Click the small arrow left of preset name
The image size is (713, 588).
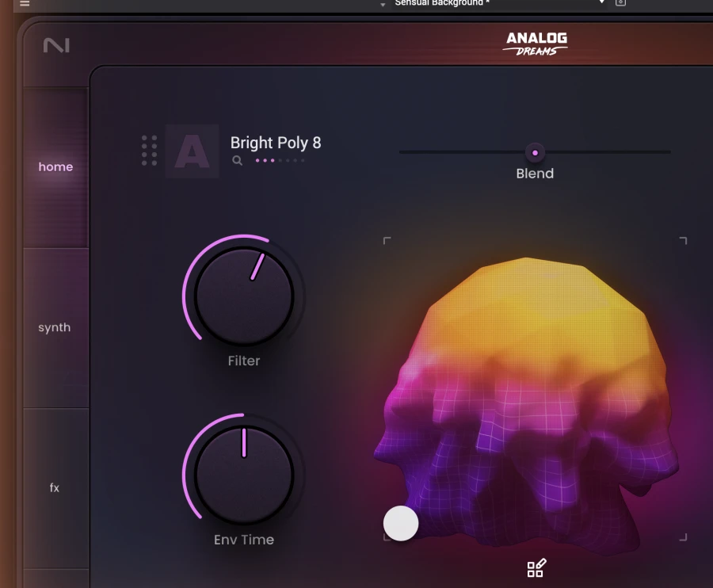[383, 5]
